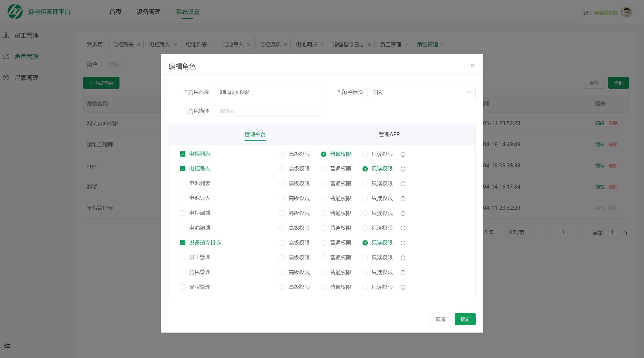The height and width of the screenshot is (358, 644).
Task: Enable the 电池列表 permission checkbox
Action: [x=183, y=183]
